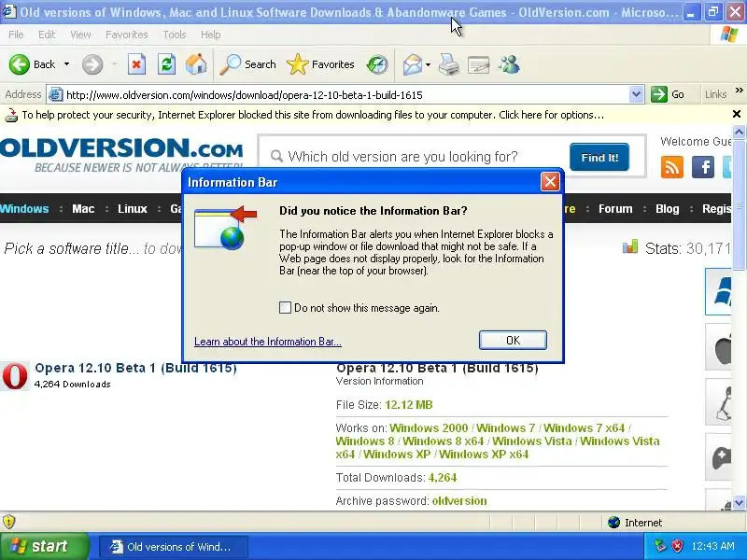Expand the Links toolbar chevron
Screen dimensions: 747x560
point(739,90)
